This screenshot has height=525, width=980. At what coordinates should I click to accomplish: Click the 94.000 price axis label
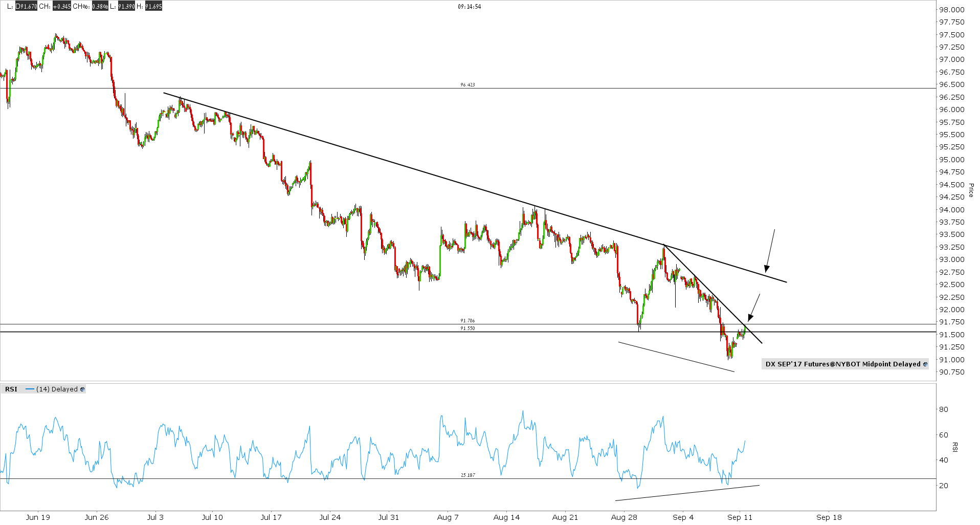951,210
